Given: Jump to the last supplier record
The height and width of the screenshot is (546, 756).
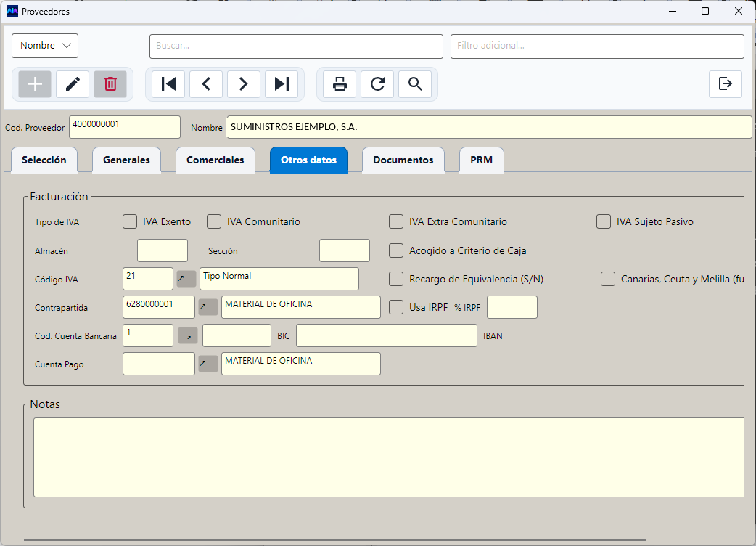Looking at the screenshot, I should coord(281,84).
